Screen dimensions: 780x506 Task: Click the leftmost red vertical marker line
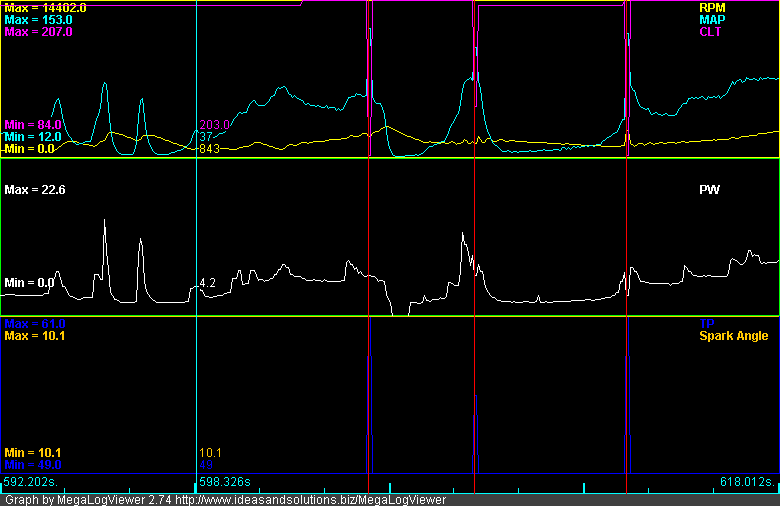coord(369,250)
